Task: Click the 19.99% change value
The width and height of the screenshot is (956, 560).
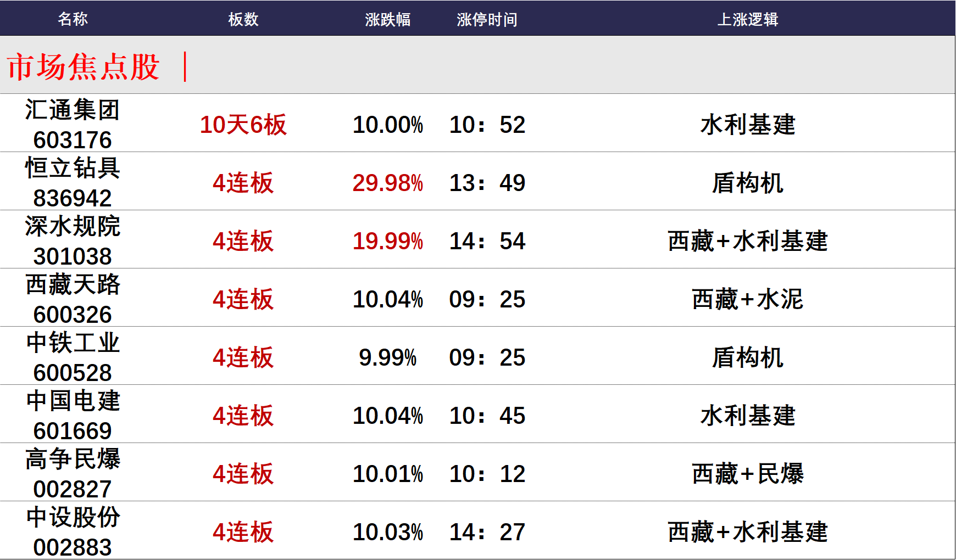Action: click(388, 241)
